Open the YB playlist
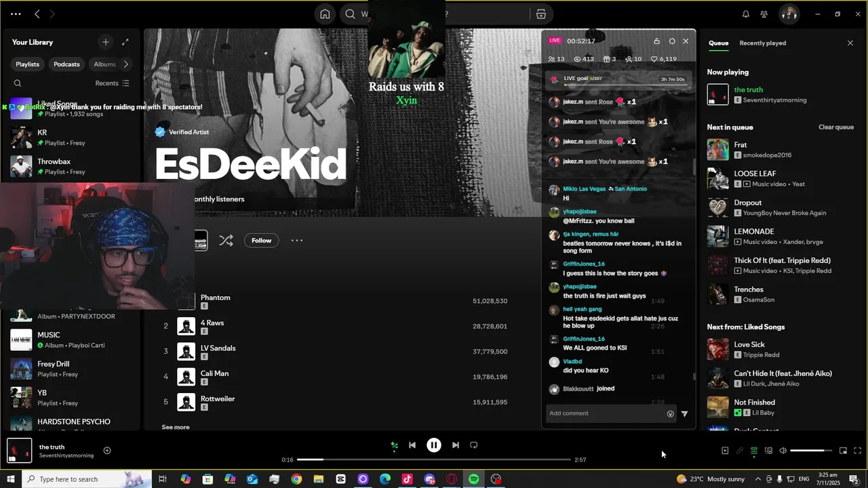868x488 pixels. pos(71,398)
